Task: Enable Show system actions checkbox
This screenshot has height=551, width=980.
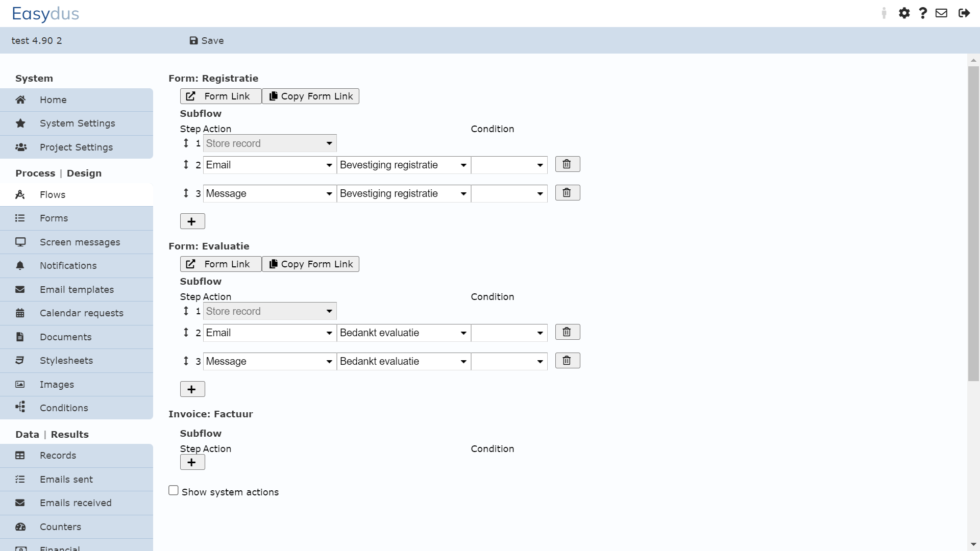Action: point(174,490)
